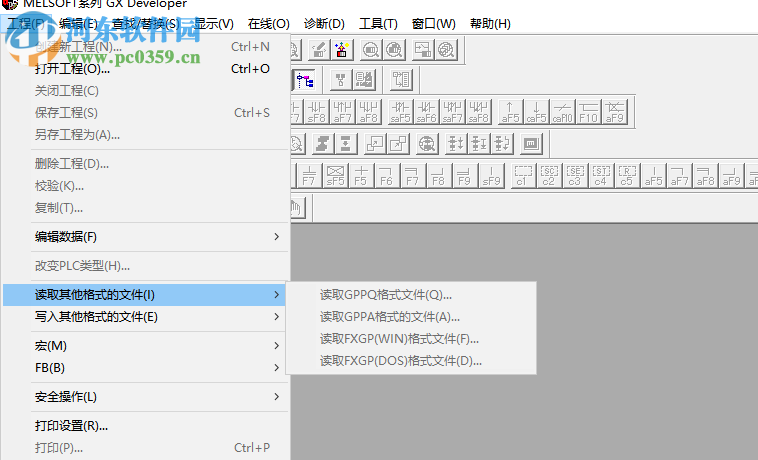
Task: Click the second overlapping windows arrow icon
Action: pos(398,144)
